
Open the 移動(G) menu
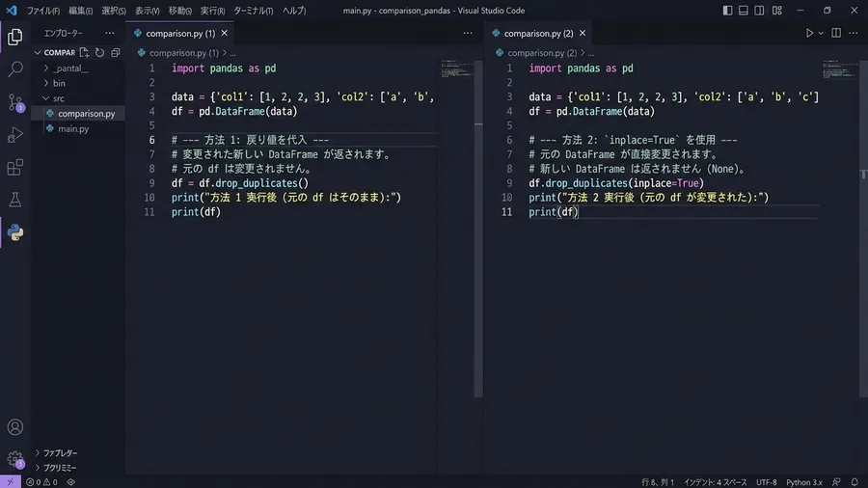click(180, 11)
